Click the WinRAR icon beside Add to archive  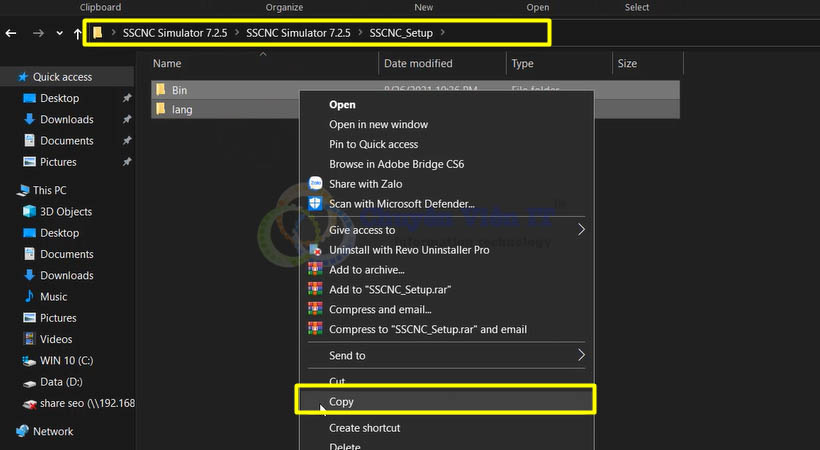tap(315, 270)
